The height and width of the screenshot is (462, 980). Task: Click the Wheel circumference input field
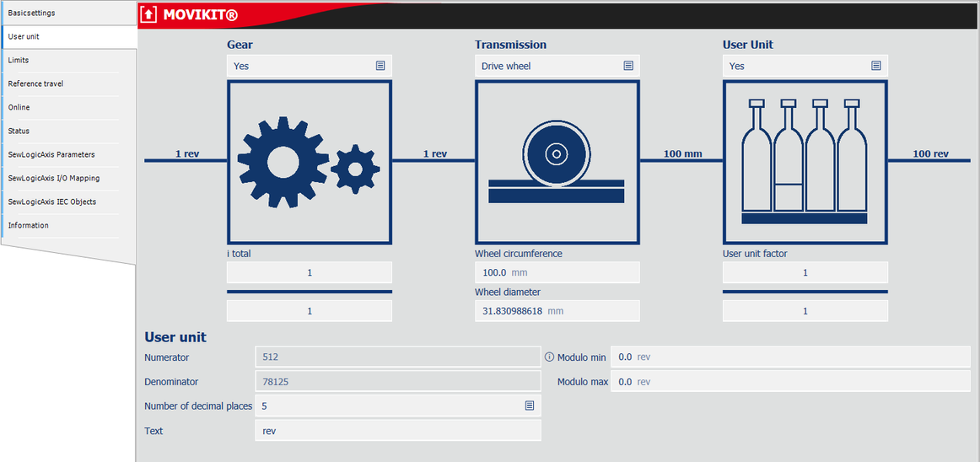(557, 272)
